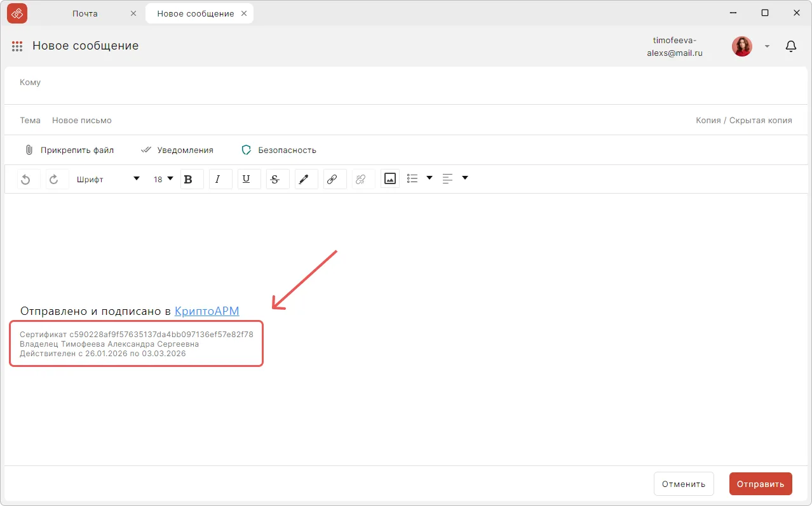Click the Отправить send button
The width and height of the screenshot is (812, 506).
tap(761, 484)
